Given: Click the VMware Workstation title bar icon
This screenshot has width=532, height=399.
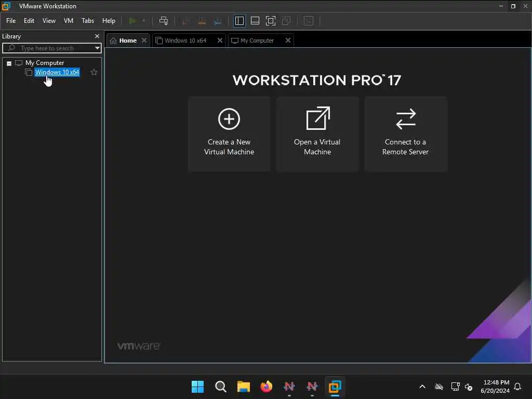Looking at the screenshot, I should (x=6, y=6).
